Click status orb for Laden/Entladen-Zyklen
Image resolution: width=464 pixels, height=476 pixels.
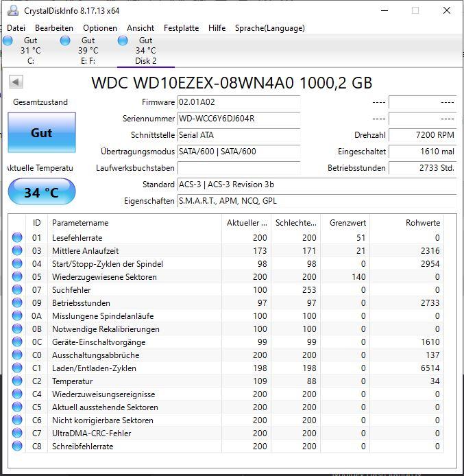pos(17,368)
